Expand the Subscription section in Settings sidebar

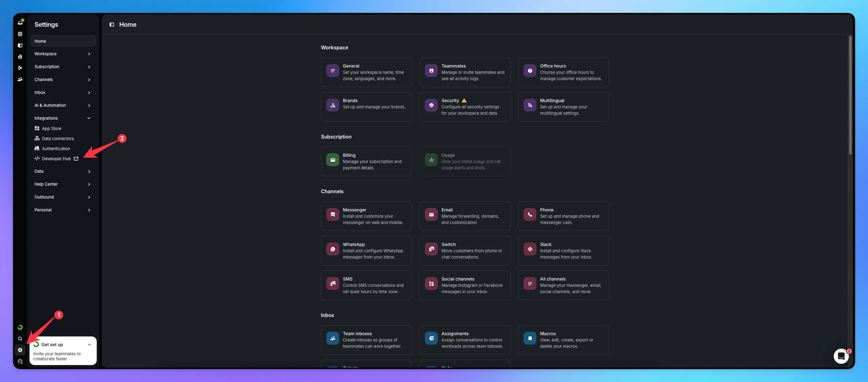coord(63,67)
